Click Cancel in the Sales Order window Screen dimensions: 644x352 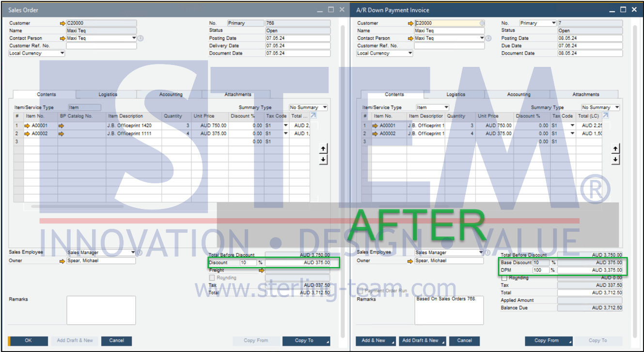coord(116,340)
